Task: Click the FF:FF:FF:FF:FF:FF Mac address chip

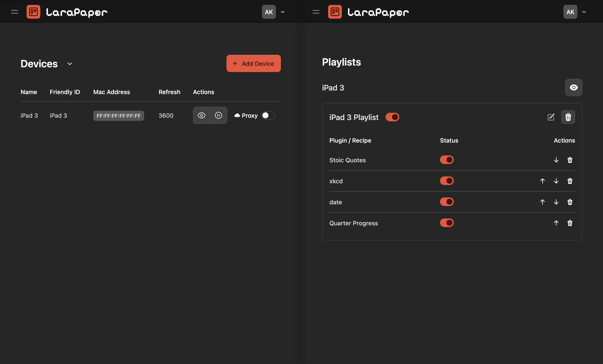Action: point(118,116)
